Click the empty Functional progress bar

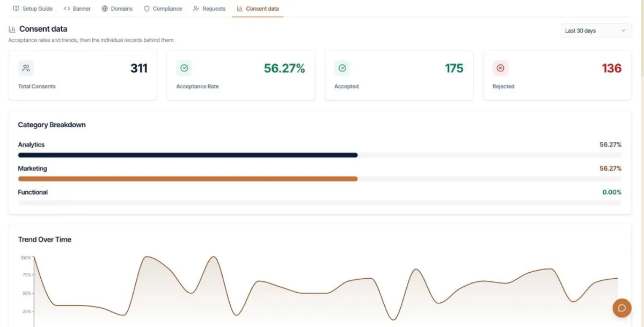(320, 202)
